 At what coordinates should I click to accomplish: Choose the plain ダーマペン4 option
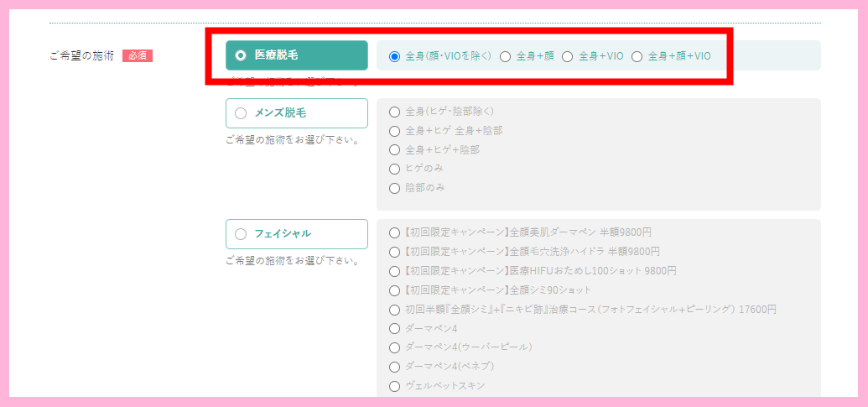(424, 329)
